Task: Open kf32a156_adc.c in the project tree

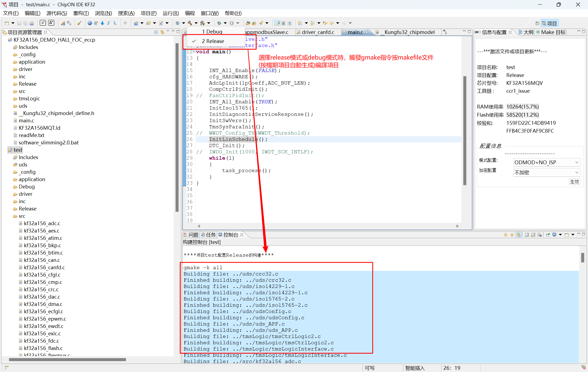Action: (42, 223)
